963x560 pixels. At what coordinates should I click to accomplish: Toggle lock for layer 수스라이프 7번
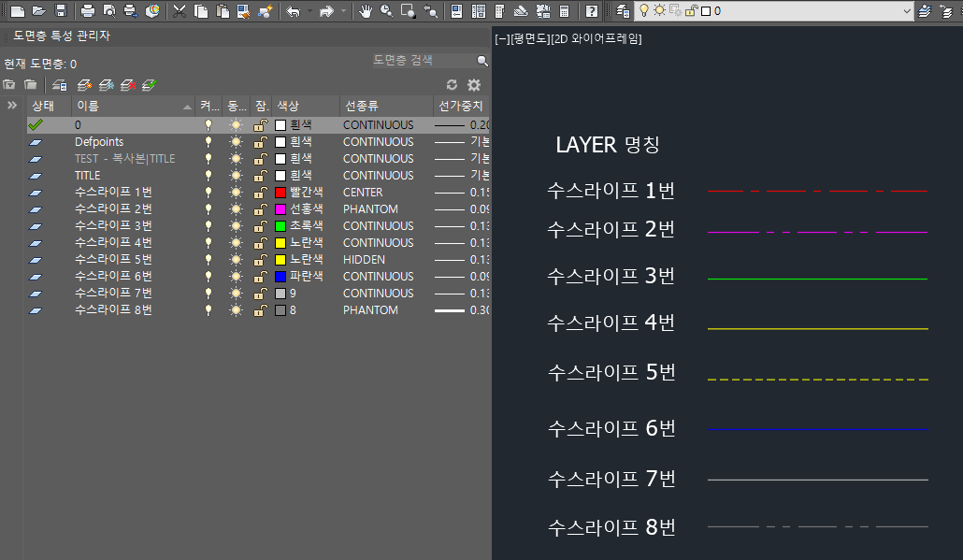tap(261, 294)
